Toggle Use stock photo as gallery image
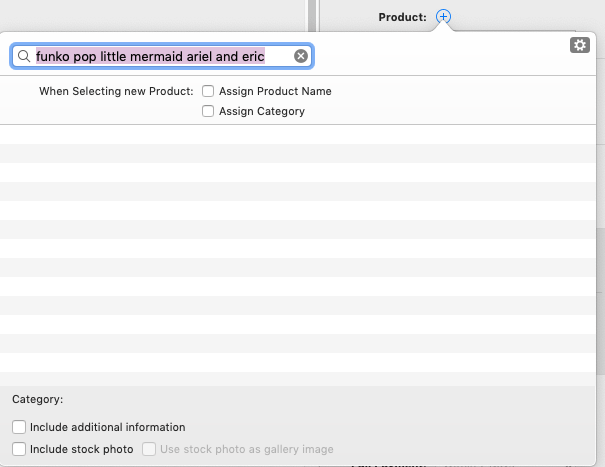 click(149, 449)
